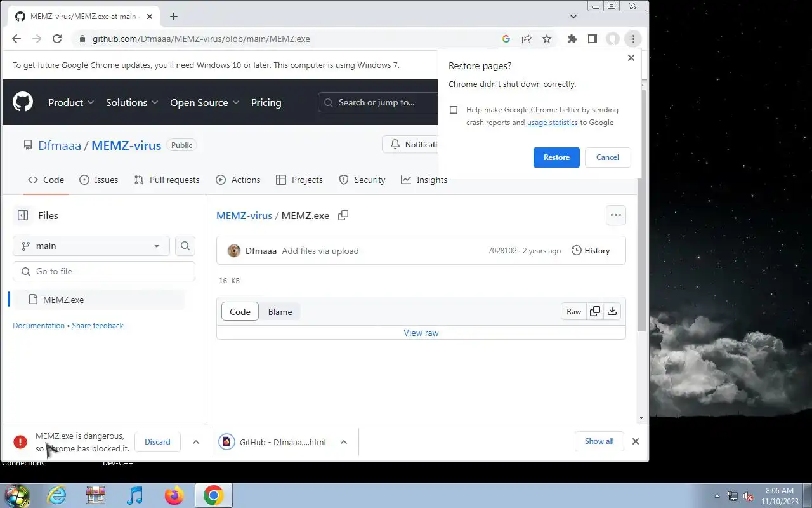Open the Pricing page

coord(266,102)
